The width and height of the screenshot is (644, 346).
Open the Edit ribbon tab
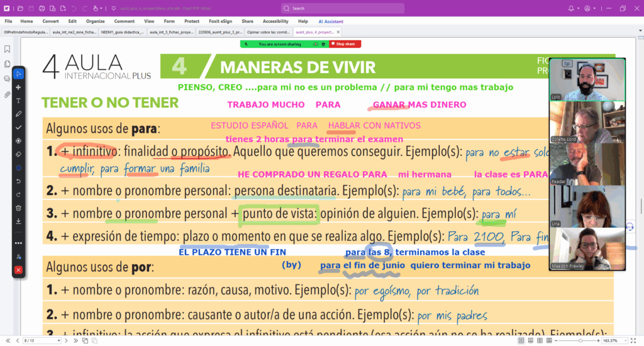pos(72,21)
